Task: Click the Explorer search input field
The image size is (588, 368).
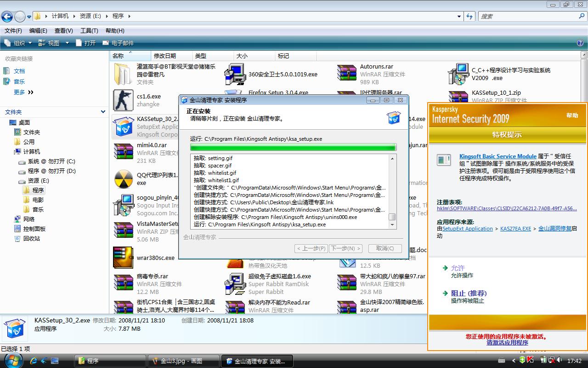Action: pos(528,16)
